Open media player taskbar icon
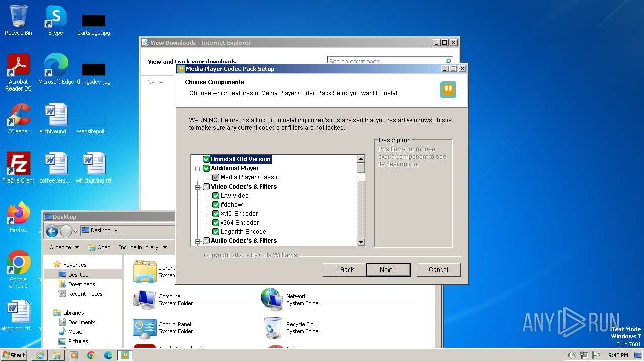The height and width of the screenshot is (362, 644). click(74, 355)
